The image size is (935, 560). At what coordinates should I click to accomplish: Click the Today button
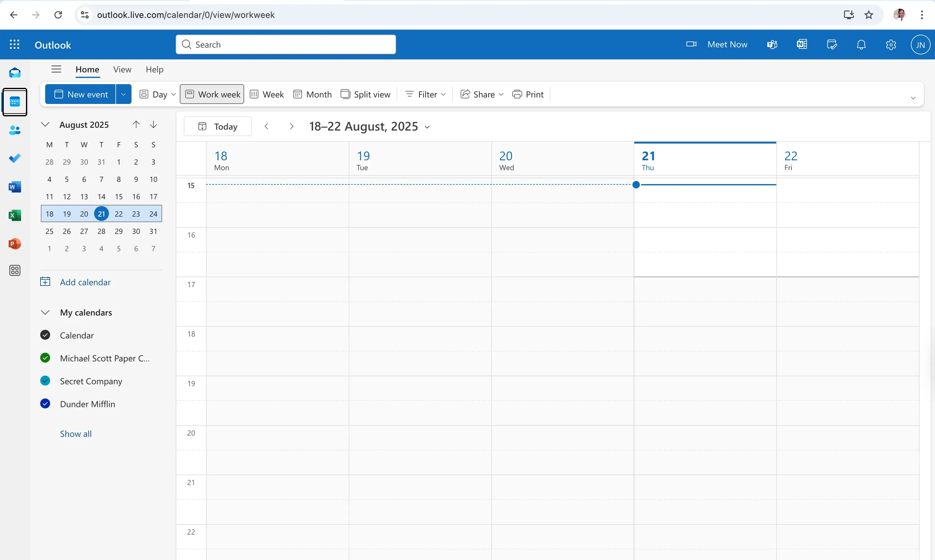[x=217, y=126]
